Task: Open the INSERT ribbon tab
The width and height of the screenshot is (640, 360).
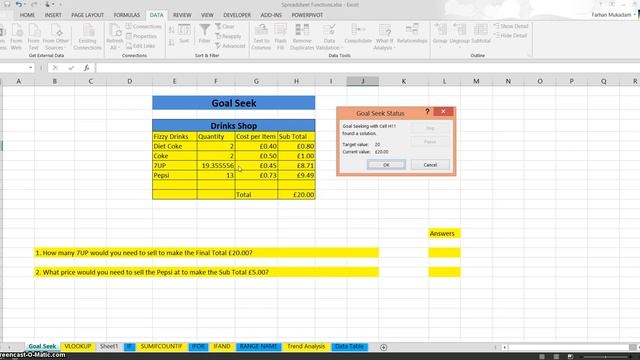Action: pos(53,15)
